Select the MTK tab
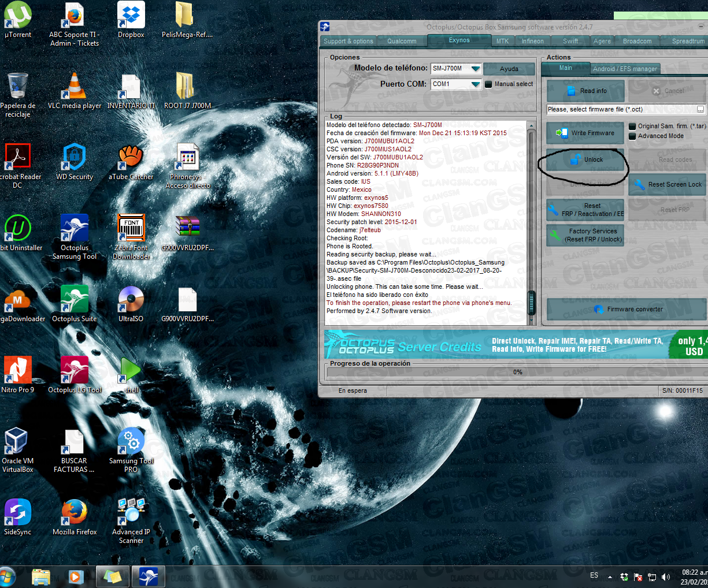Screen dimensions: 708x588 pyautogui.click(x=502, y=41)
